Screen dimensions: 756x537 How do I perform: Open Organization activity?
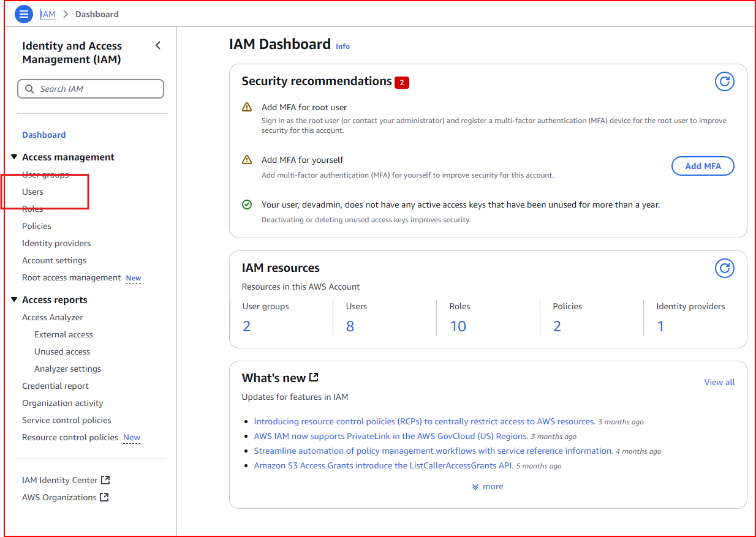tap(63, 403)
